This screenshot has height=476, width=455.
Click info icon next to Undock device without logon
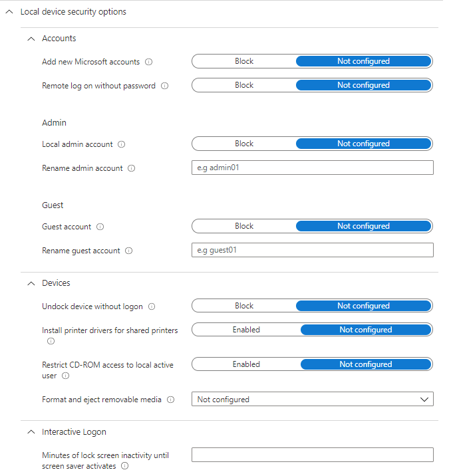click(152, 306)
